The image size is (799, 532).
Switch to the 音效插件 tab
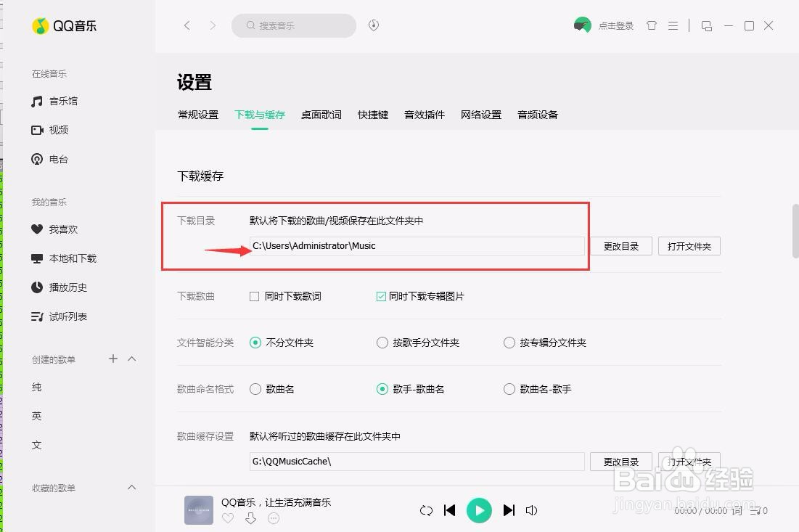click(424, 114)
